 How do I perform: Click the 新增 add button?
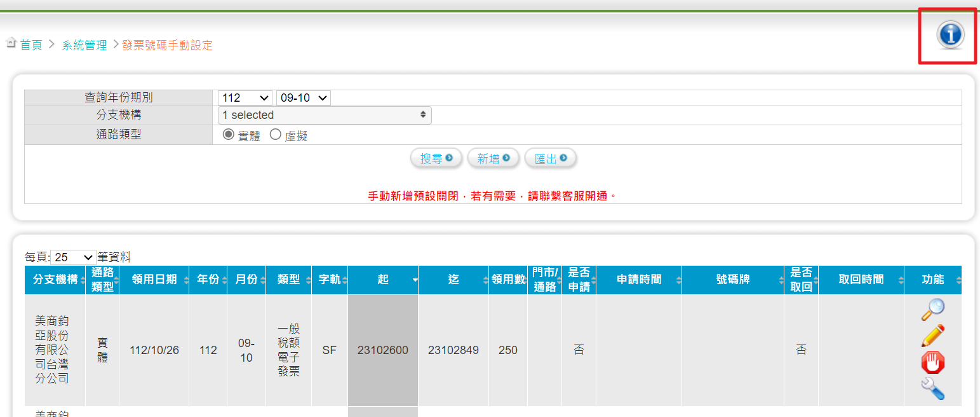[x=493, y=158]
